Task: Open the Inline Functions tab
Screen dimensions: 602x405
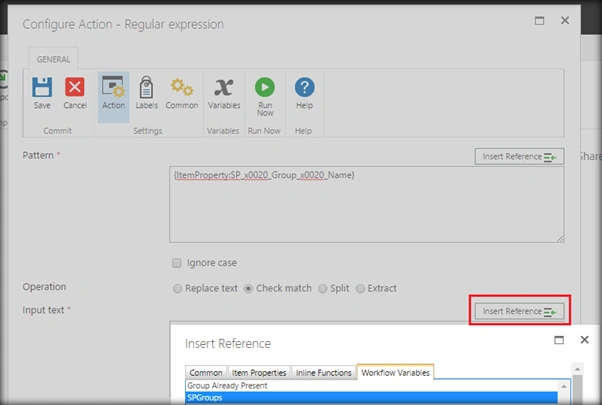Action: pos(324,373)
